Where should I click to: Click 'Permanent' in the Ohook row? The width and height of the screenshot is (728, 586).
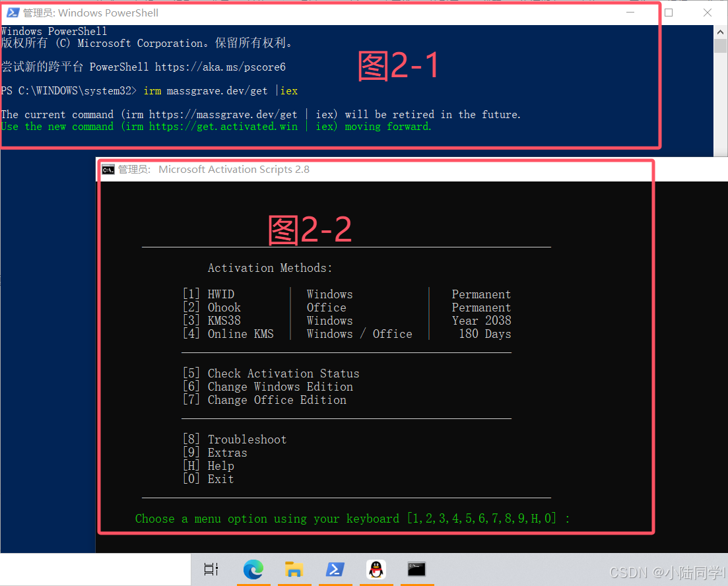pyautogui.click(x=481, y=308)
